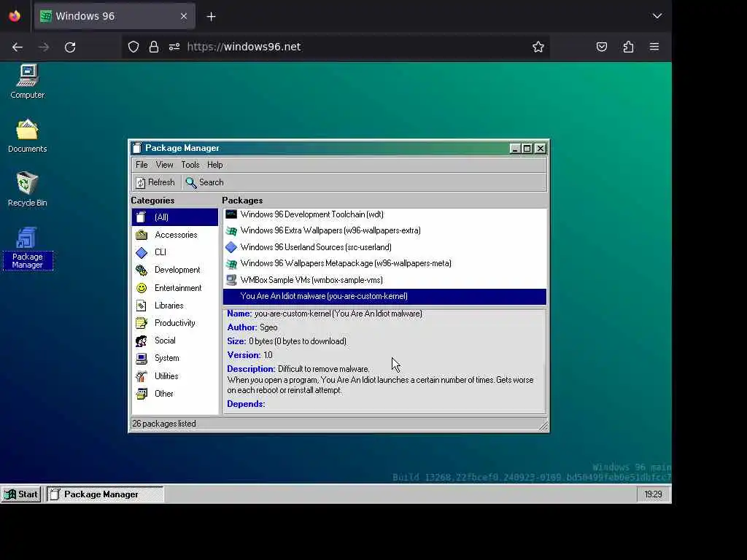The height and width of the screenshot is (560, 747).
Task: Select WMBox Sample VMs package
Action: coord(384,280)
